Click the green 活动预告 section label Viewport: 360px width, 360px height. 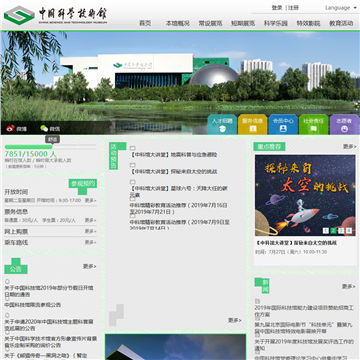114,156
